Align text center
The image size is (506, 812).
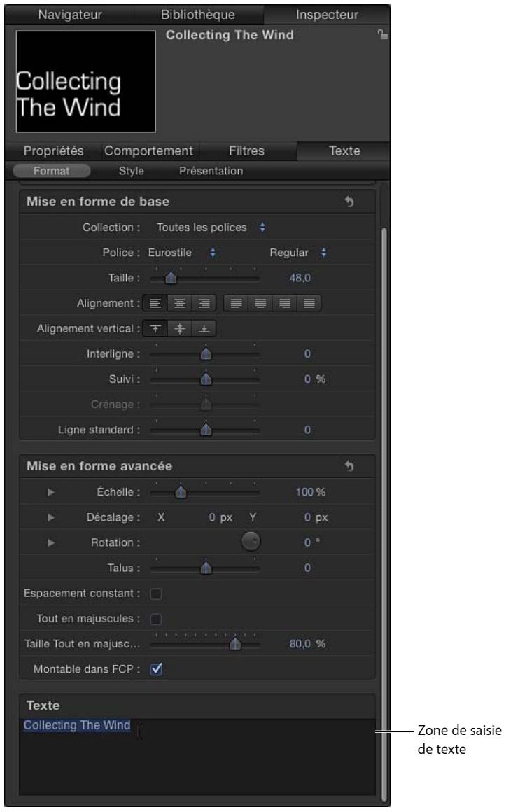click(x=179, y=304)
